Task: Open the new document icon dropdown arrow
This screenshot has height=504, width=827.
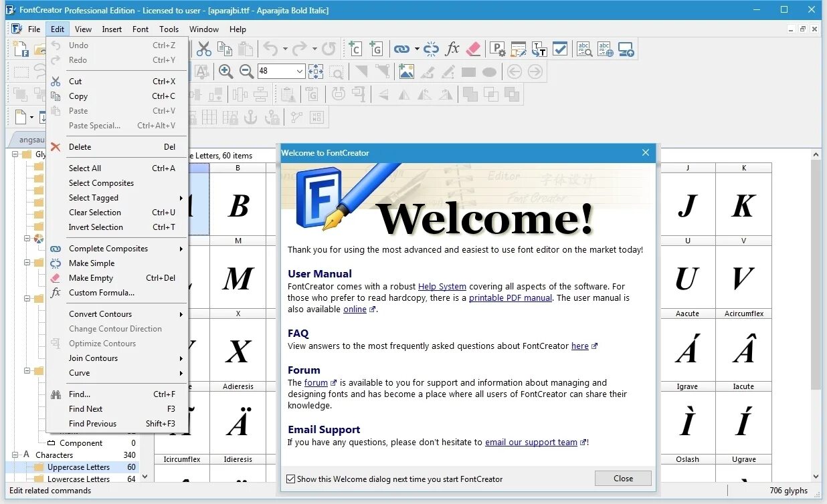Action: point(31,117)
